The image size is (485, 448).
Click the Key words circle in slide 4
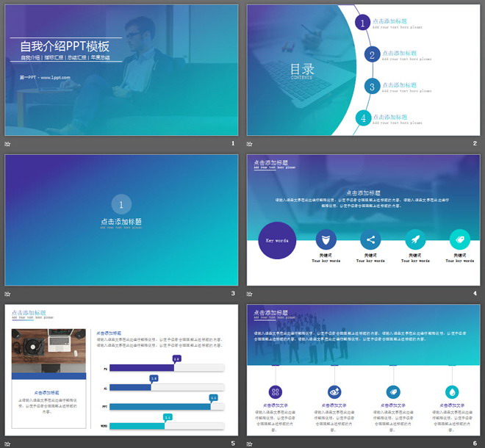tap(277, 240)
